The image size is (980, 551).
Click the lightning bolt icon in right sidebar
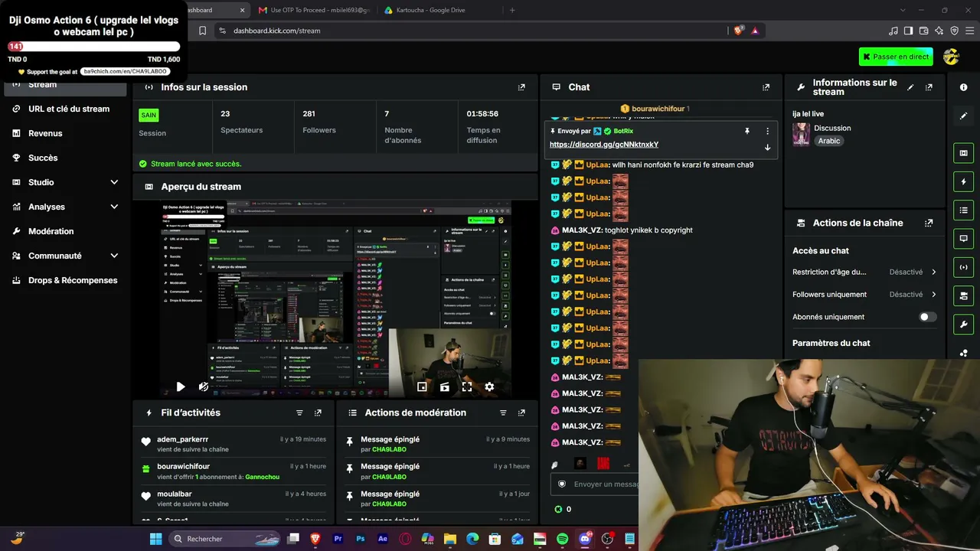[963, 182]
